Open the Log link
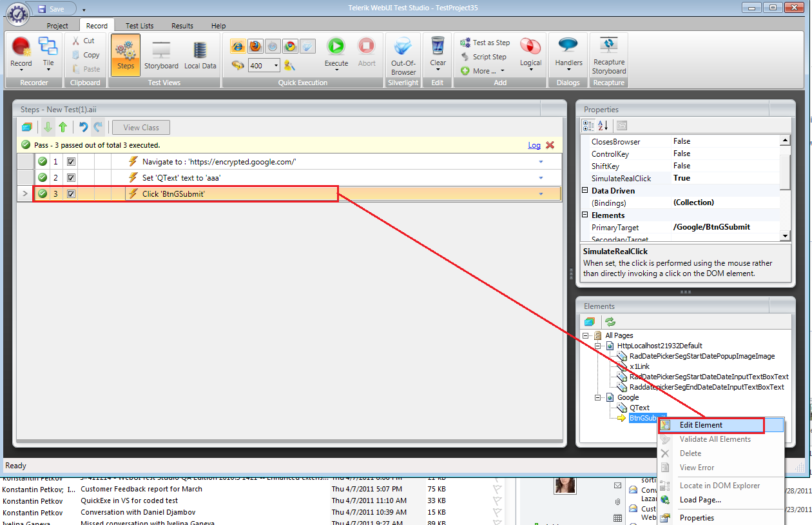The image size is (812, 525). click(x=534, y=145)
